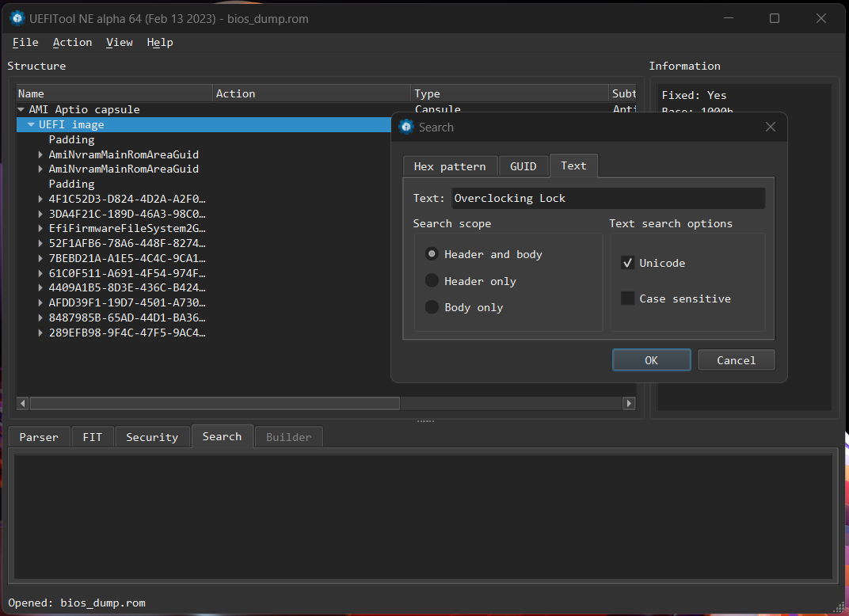
Task: Select the second Padding tree item
Action: click(x=71, y=184)
